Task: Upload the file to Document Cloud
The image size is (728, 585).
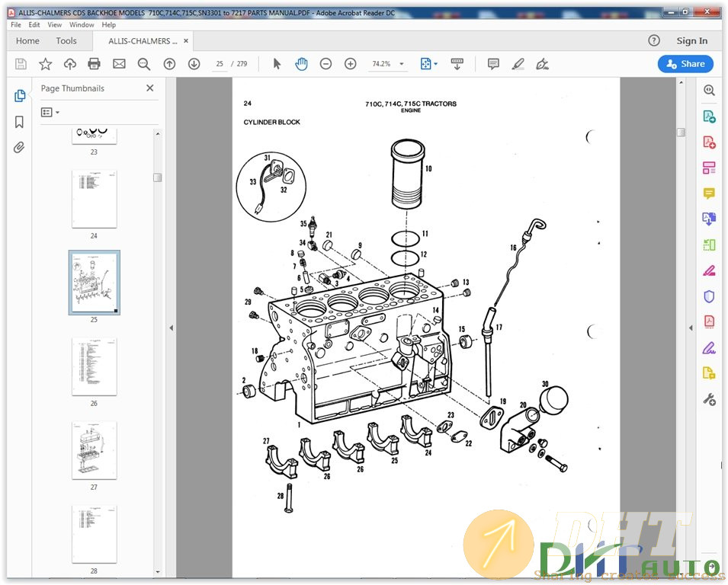Action: click(x=69, y=64)
